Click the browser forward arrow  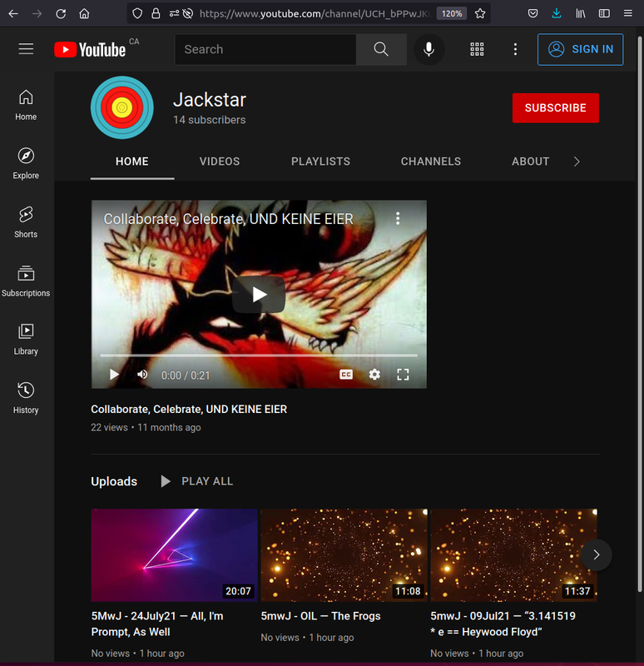coord(37,13)
